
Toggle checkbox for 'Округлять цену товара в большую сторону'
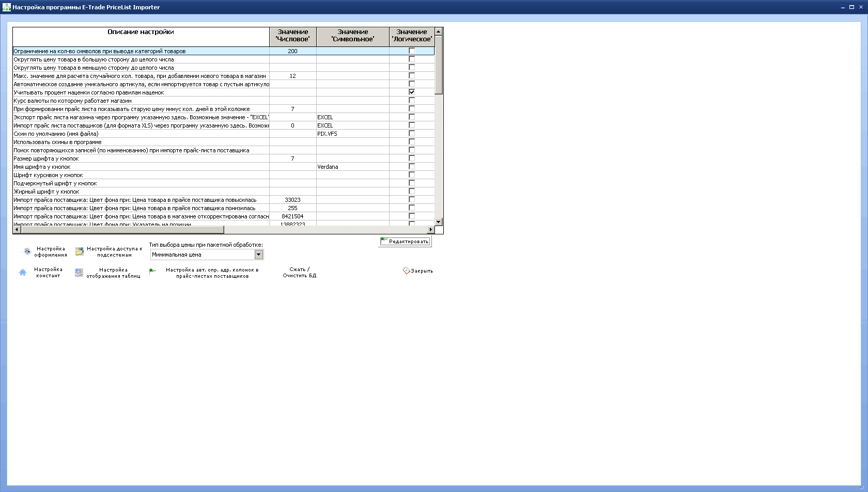pyautogui.click(x=412, y=59)
